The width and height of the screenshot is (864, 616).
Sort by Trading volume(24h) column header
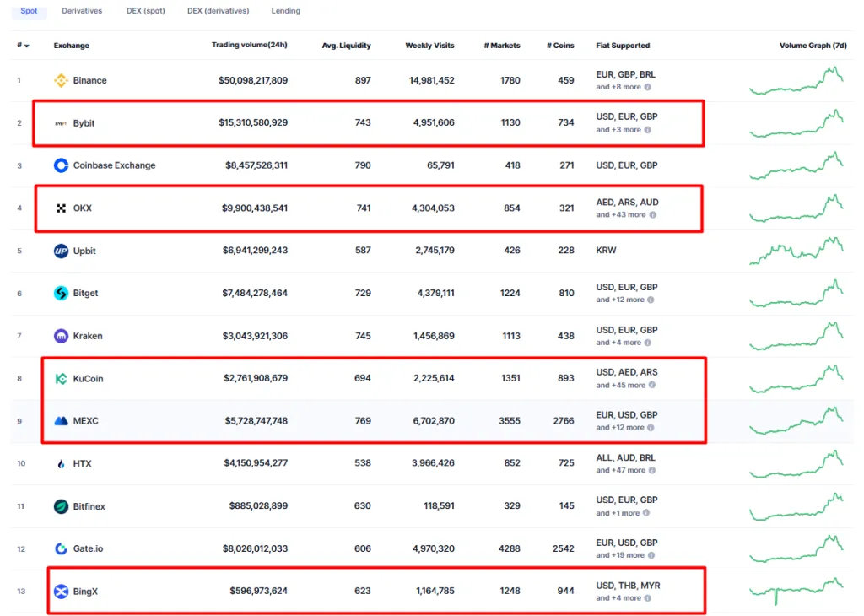coord(249,45)
